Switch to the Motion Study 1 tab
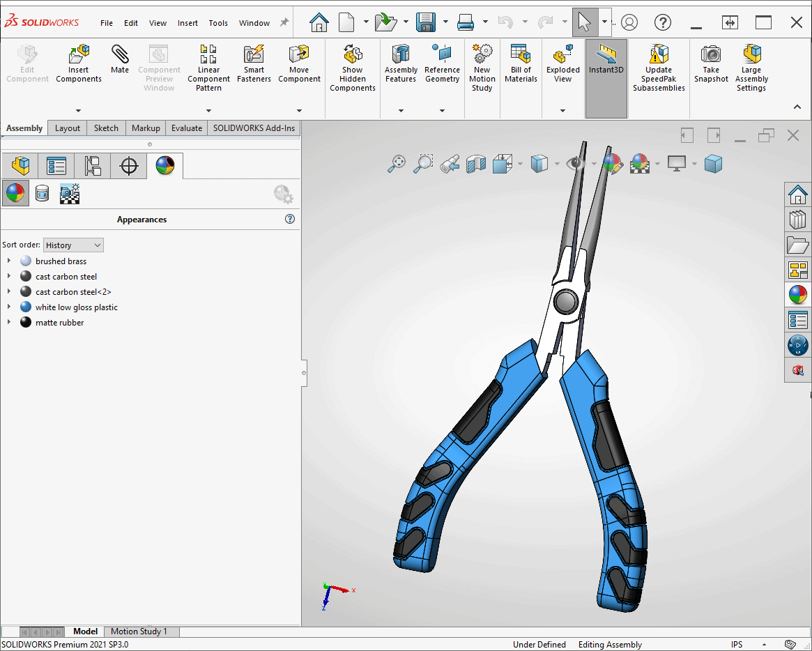Image resolution: width=812 pixels, height=651 pixels. click(140, 631)
